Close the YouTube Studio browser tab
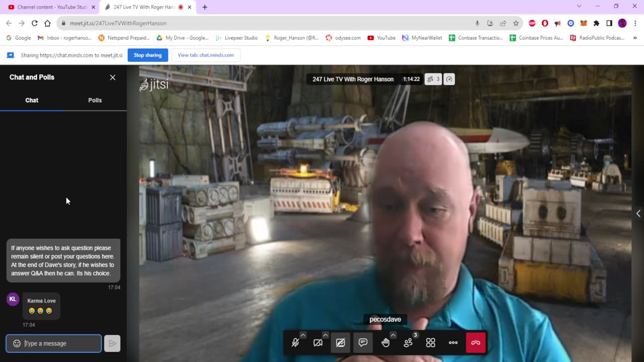Image resolution: width=644 pixels, height=362 pixels. 93,7
